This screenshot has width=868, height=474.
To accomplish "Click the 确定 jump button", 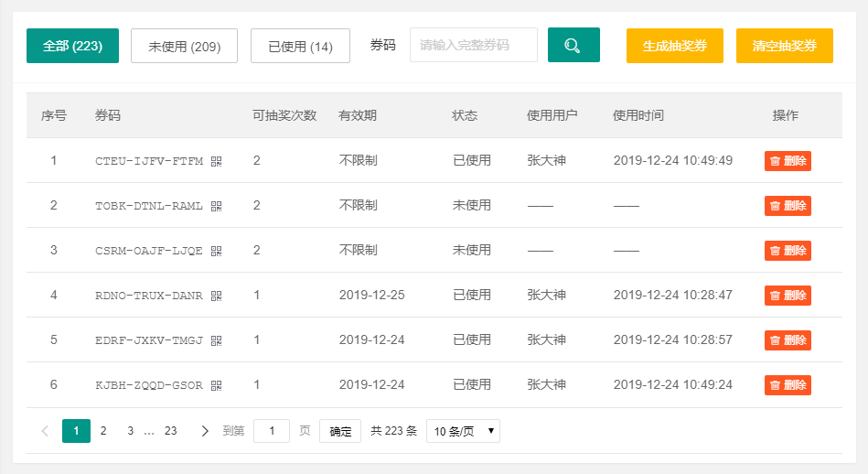I will point(340,431).
